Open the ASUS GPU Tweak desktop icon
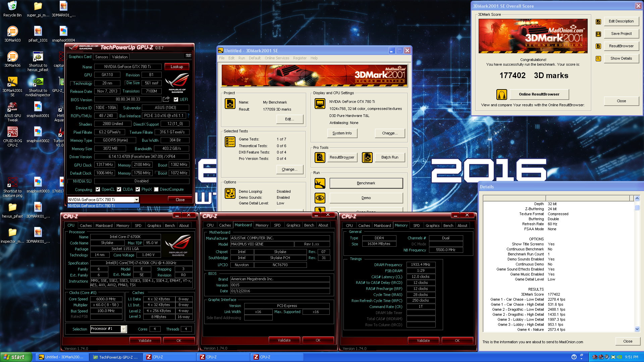Screen dimensions: 644x362 pos(12,112)
